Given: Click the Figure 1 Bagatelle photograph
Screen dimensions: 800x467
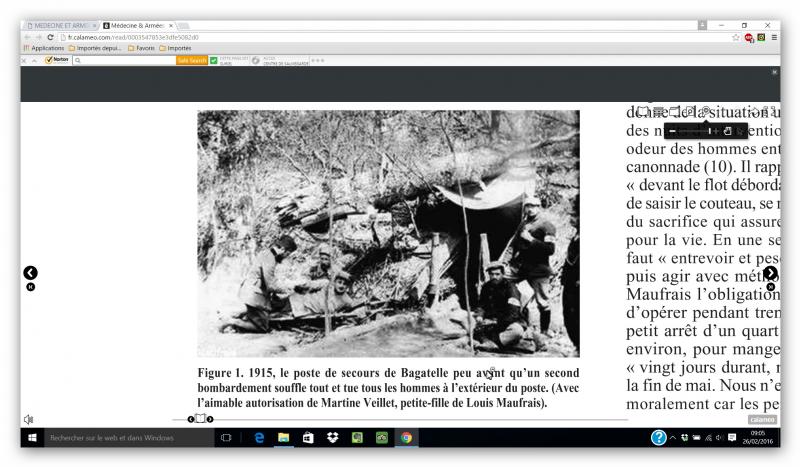Looking at the screenshot, I should coord(388,233).
